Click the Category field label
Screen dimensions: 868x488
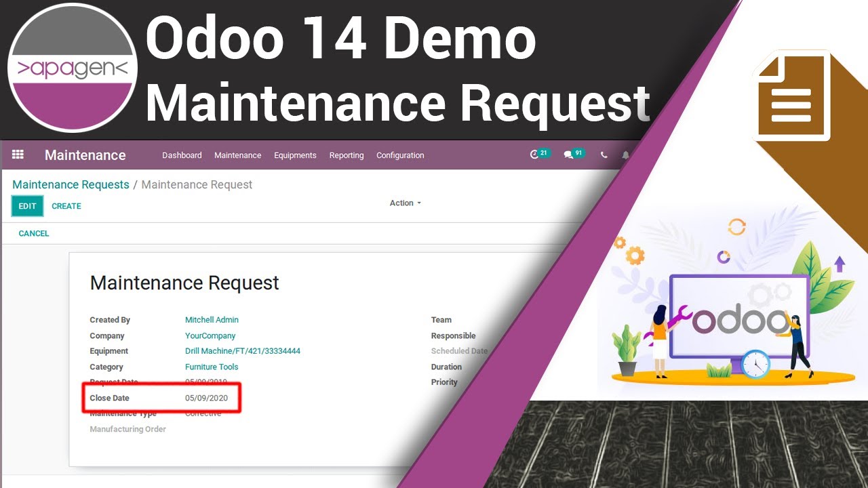coord(106,367)
